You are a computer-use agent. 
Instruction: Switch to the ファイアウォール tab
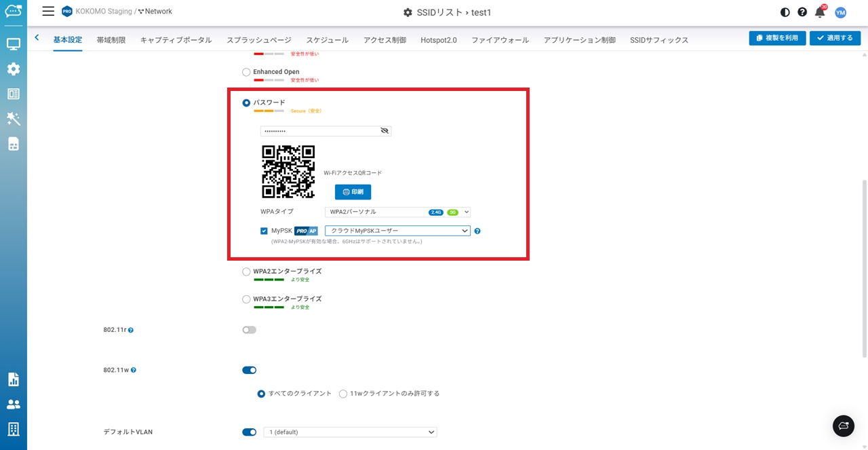tap(500, 40)
